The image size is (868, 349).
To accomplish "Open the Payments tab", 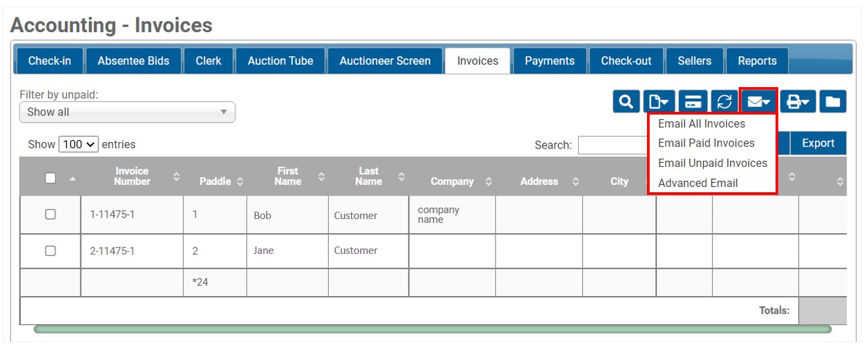I will 550,61.
